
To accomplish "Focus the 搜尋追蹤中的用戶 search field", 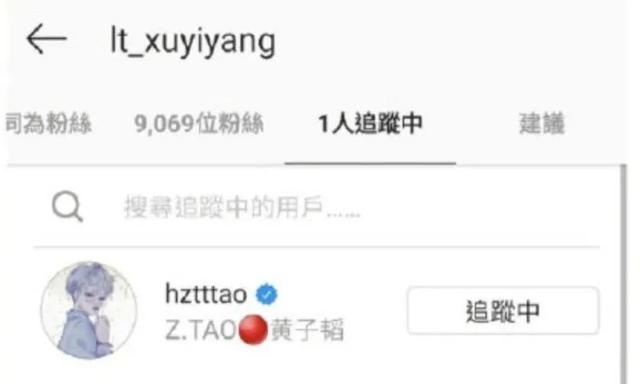I will [x=317, y=207].
